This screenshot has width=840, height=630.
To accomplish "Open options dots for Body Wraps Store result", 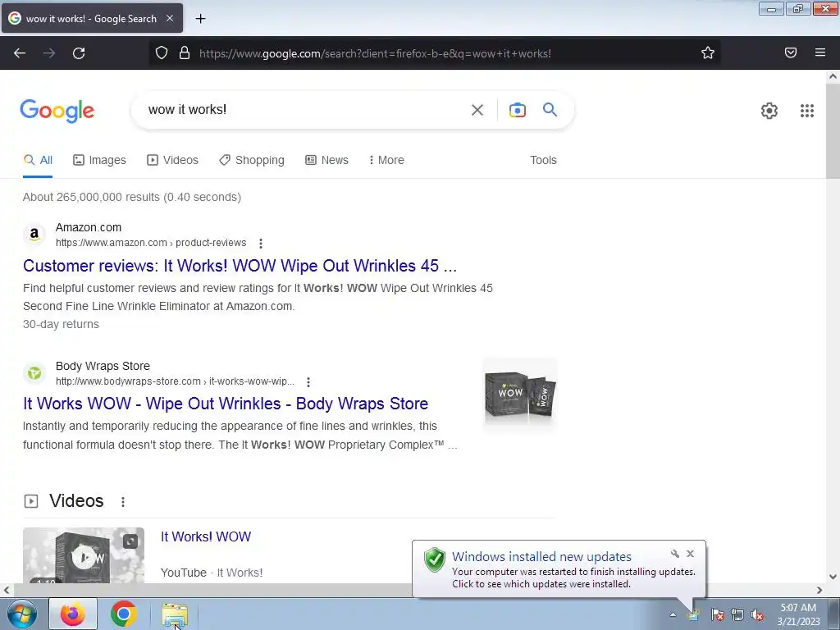I will point(308,382).
